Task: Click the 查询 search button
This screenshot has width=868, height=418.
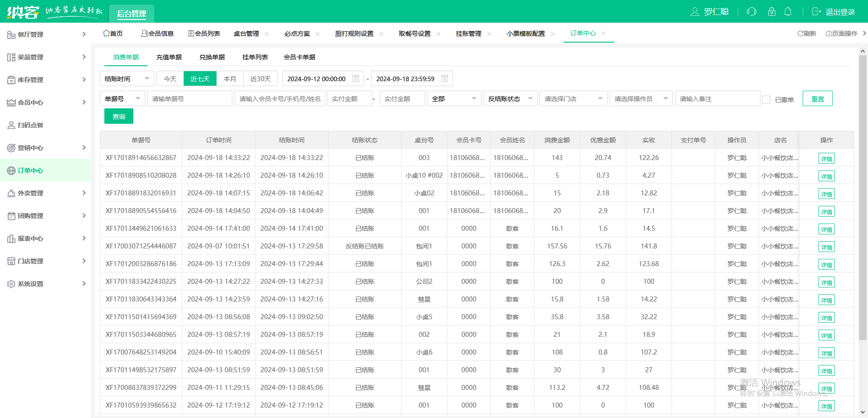Action: coord(118,116)
